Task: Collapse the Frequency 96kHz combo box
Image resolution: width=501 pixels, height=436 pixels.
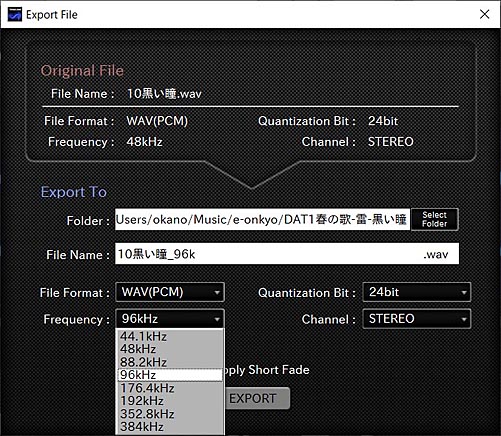Action: click(170, 319)
